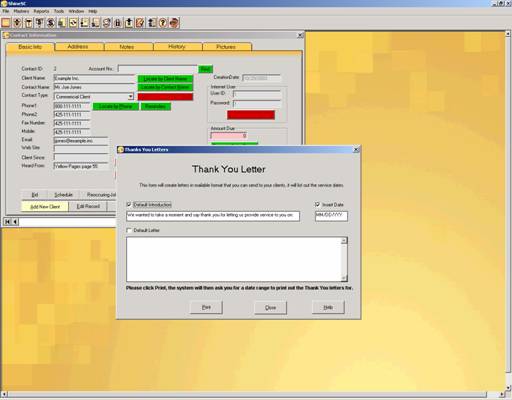The image size is (512, 400).
Task: Click the blank yellow note toolbar icon
Action: [x=6, y=23]
